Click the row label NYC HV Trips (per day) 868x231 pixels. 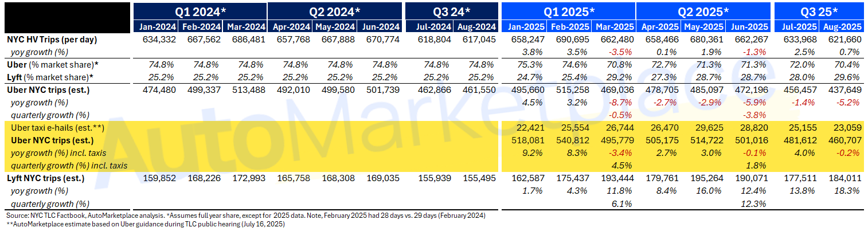[52, 40]
